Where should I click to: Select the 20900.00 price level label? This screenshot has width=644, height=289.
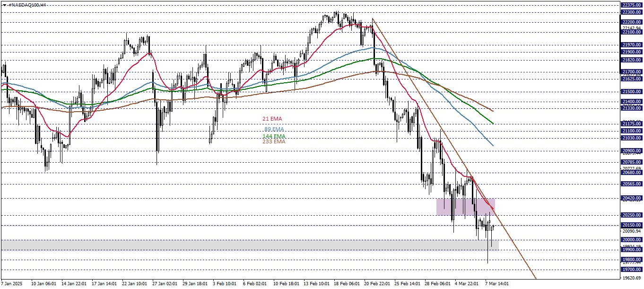pyautogui.click(x=632, y=151)
